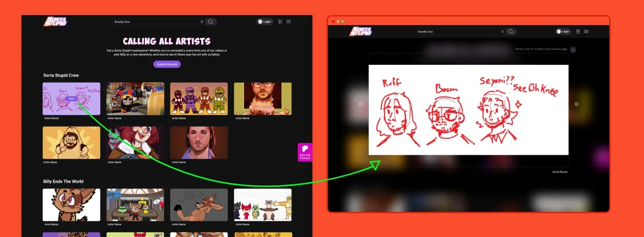644x237 pixels.
Task: Clear the search text on the left page
Action: point(202,21)
